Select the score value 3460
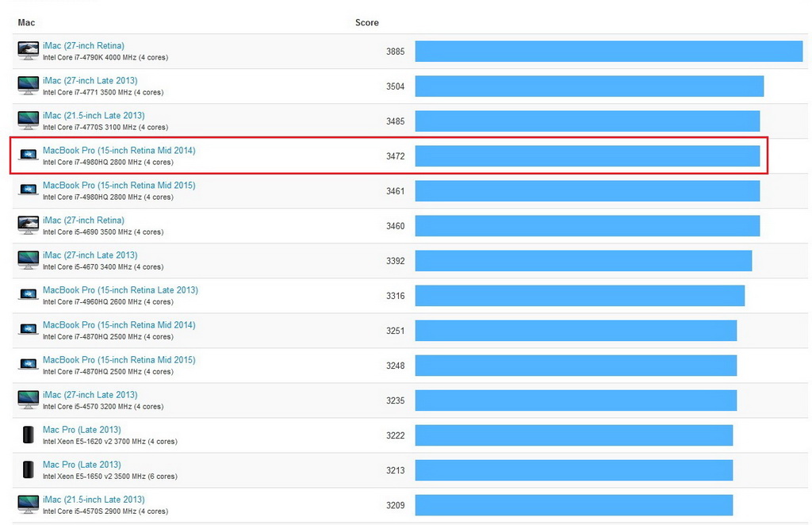The width and height of the screenshot is (812, 525). coord(395,226)
